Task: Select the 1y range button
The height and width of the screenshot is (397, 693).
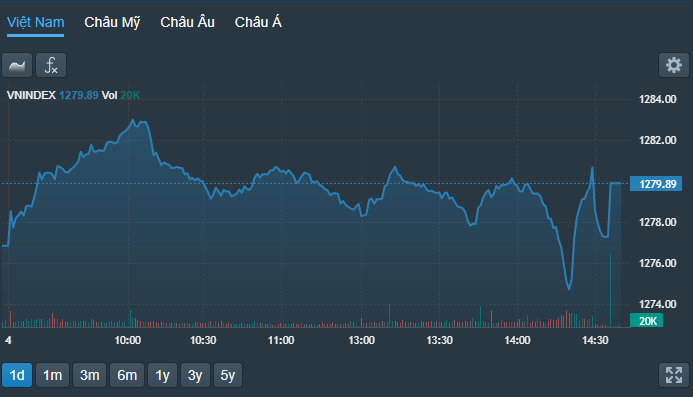Action: tap(163, 375)
